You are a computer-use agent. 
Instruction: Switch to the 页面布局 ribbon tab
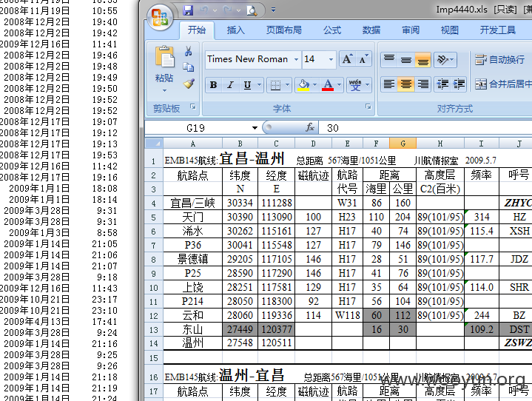(284, 30)
